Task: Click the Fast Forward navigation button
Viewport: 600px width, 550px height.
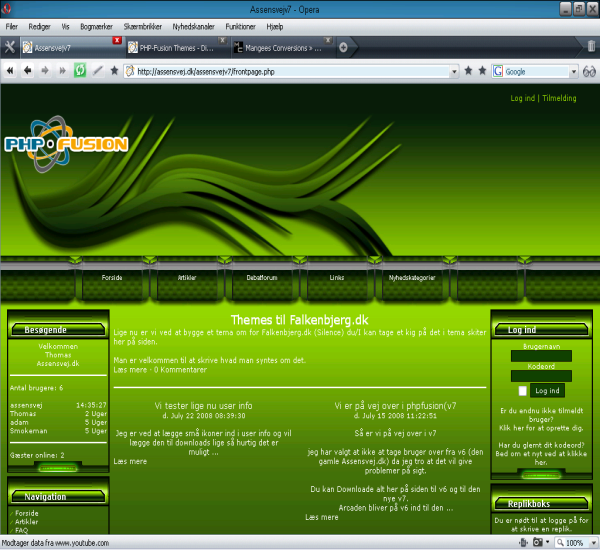Action: [x=62, y=70]
